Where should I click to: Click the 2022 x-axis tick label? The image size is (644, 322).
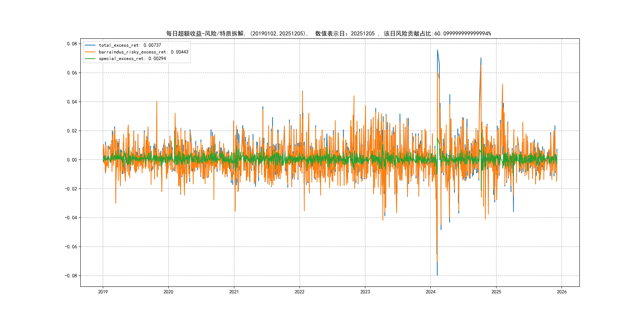(300, 292)
